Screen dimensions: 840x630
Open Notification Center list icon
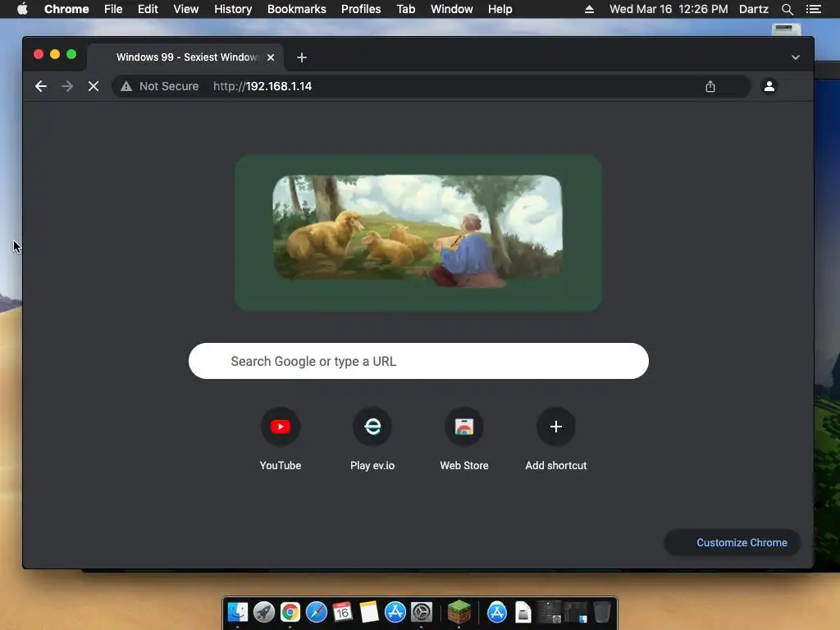[x=814, y=9]
